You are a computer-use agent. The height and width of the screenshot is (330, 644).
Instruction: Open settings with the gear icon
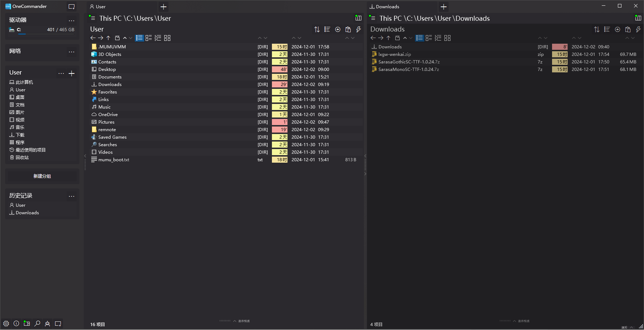click(6, 324)
